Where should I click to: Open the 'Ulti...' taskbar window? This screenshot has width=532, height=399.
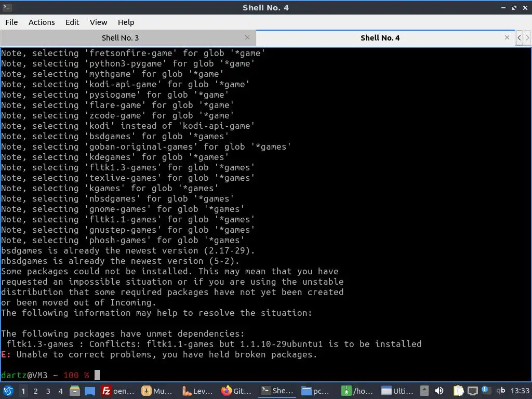click(397, 391)
